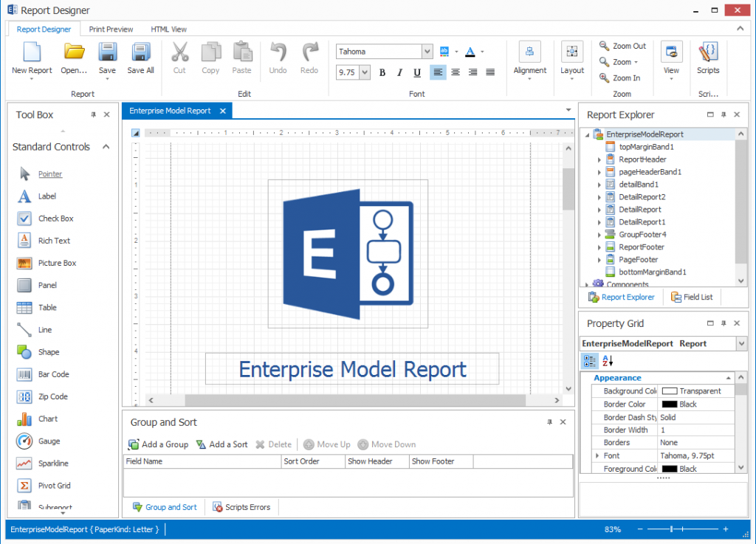756x544 pixels.
Task: Switch to the Scripts Errors tab
Action: (x=241, y=507)
